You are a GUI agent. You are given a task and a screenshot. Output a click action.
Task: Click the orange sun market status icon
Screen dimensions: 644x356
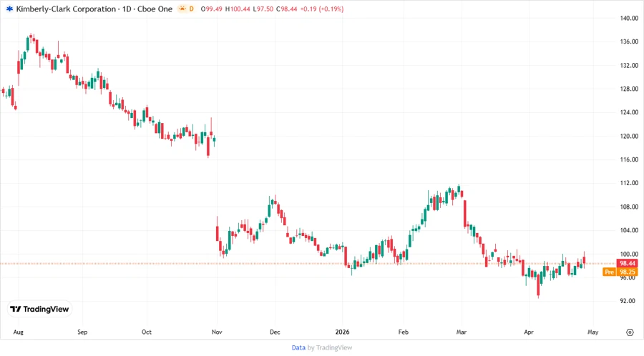pos(181,9)
